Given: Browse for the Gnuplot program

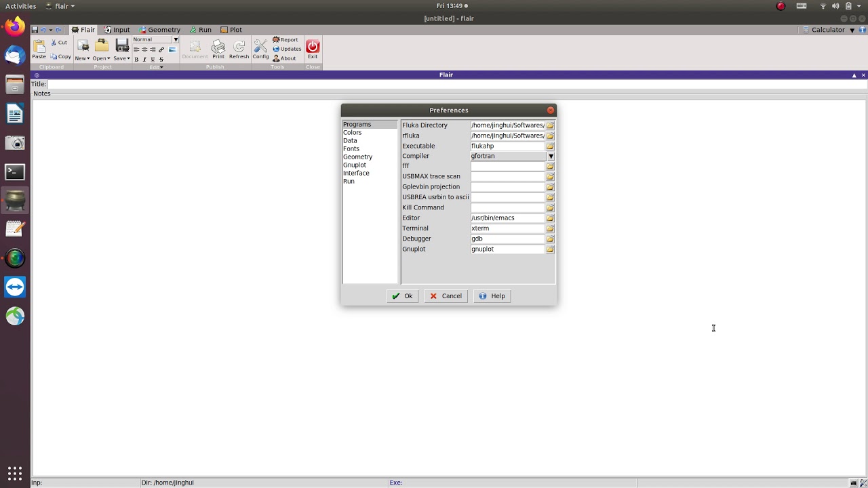Looking at the screenshot, I should click(550, 249).
